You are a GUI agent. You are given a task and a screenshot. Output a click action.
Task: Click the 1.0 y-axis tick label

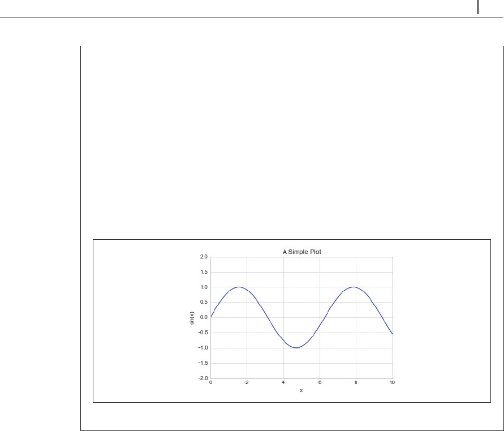click(203, 287)
